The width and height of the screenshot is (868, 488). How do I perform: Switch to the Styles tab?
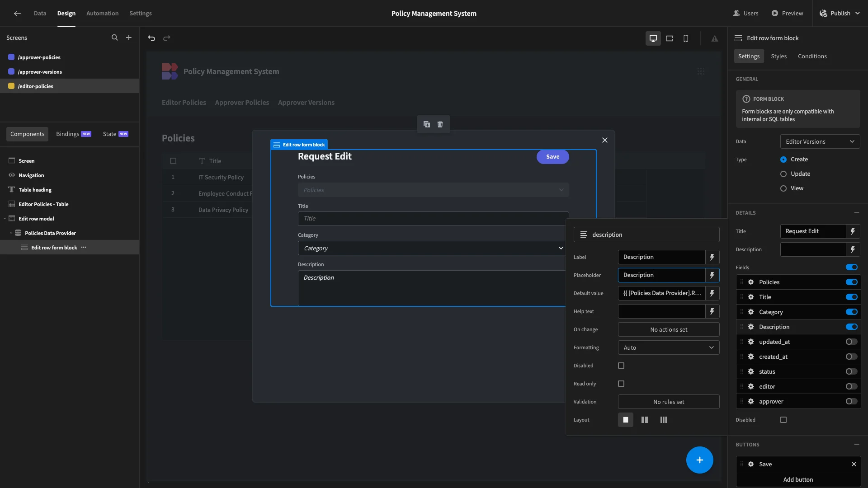(x=778, y=56)
